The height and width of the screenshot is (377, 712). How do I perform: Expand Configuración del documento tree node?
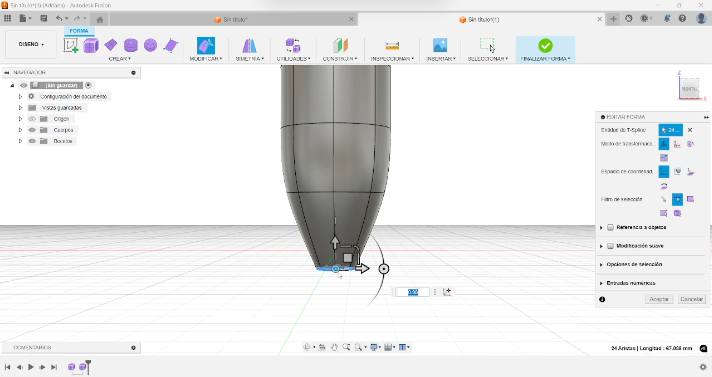pyautogui.click(x=20, y=96)
